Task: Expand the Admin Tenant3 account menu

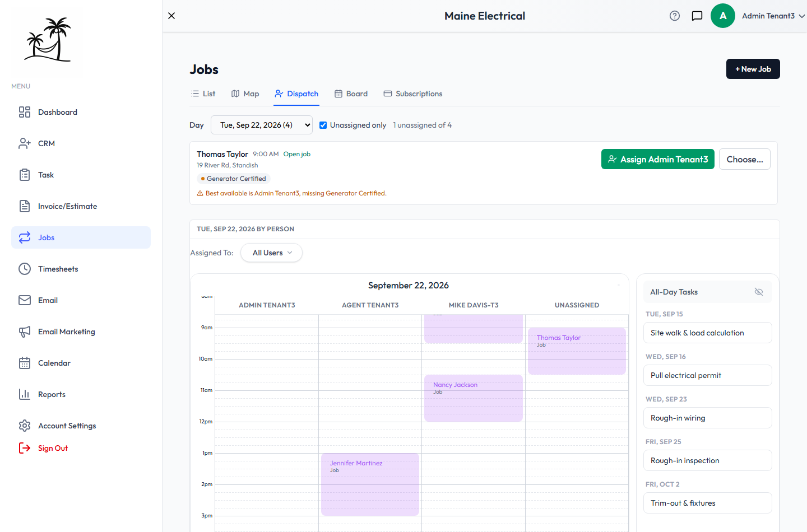Action: [x=773, y=16]
